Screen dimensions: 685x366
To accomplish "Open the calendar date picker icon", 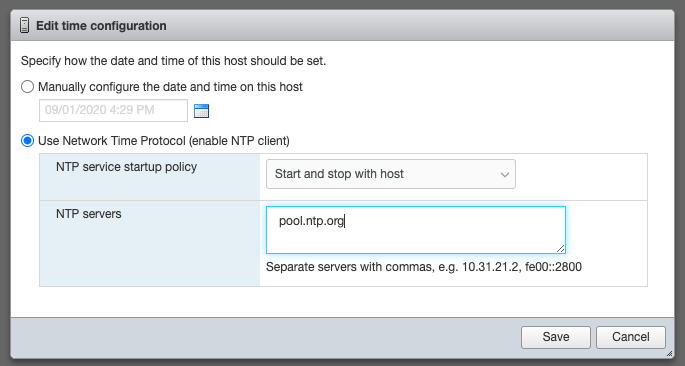I will point(201,111).
